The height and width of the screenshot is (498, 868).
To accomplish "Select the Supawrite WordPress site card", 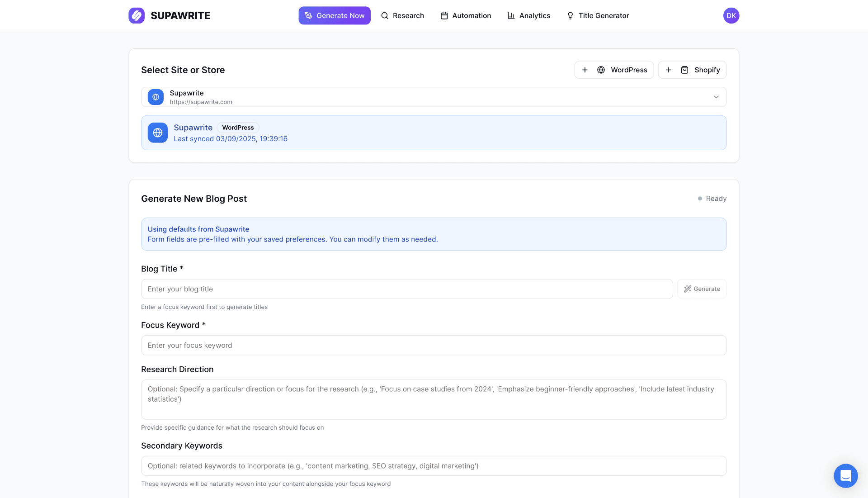I will click(434, 132).
